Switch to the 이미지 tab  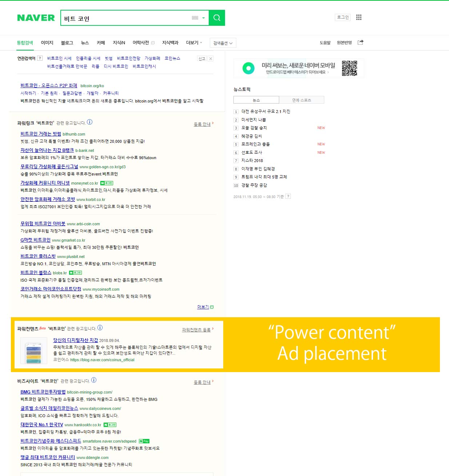click(x=47, y=43)
